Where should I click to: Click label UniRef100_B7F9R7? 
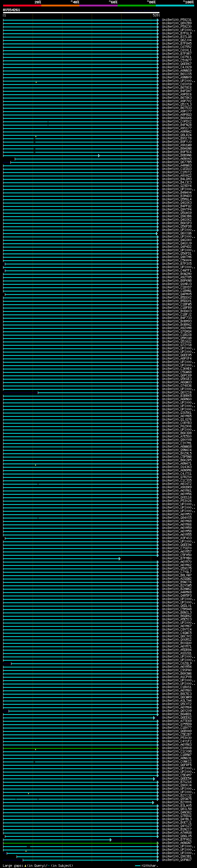[176, 54]
